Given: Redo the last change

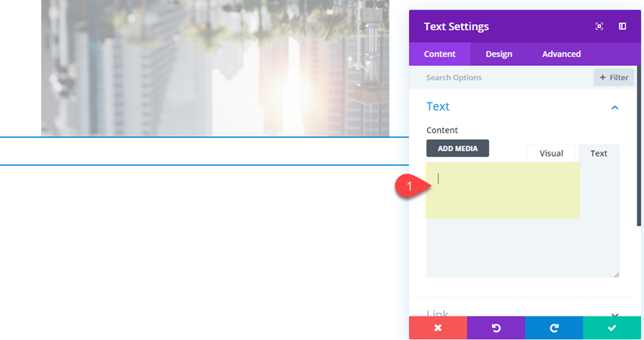Looking at the screenshot, I should point(554,328).
